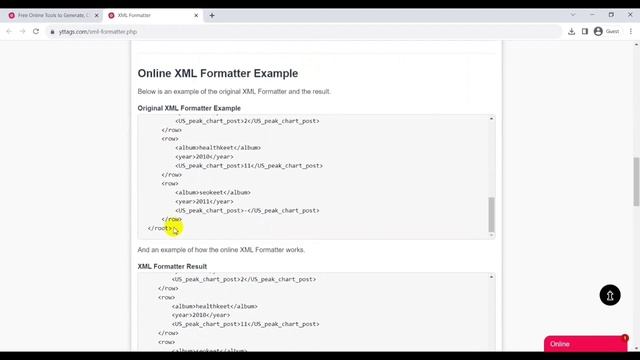Open a new browser tab

pyautogui.click(x=212, y=16)
